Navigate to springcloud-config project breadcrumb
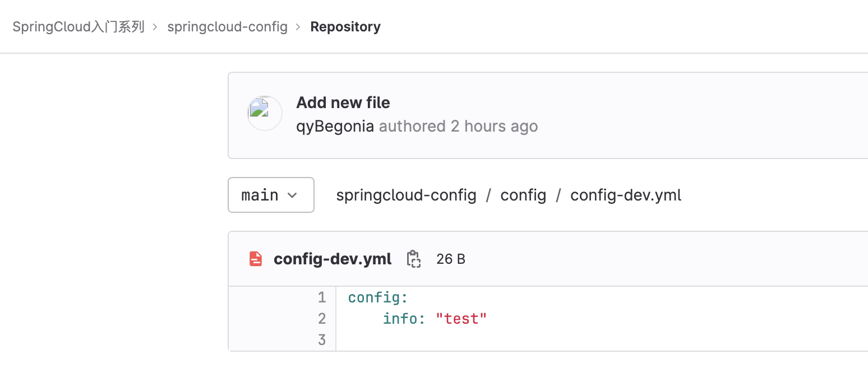This screenshot has height=373, width=868. (227, 26)
